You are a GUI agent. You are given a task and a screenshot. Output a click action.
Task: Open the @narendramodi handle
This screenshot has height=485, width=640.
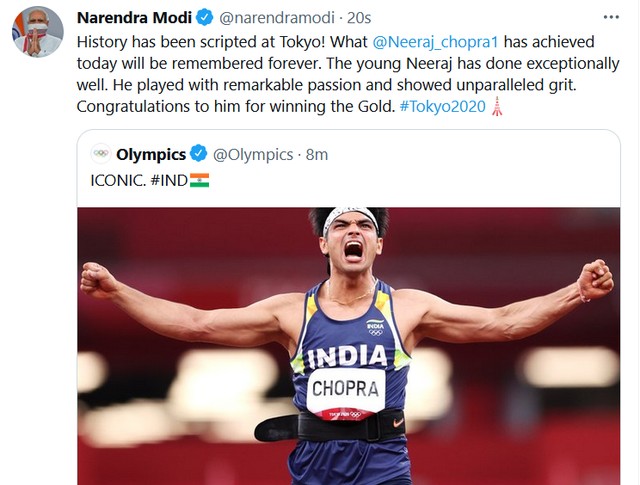277,18
